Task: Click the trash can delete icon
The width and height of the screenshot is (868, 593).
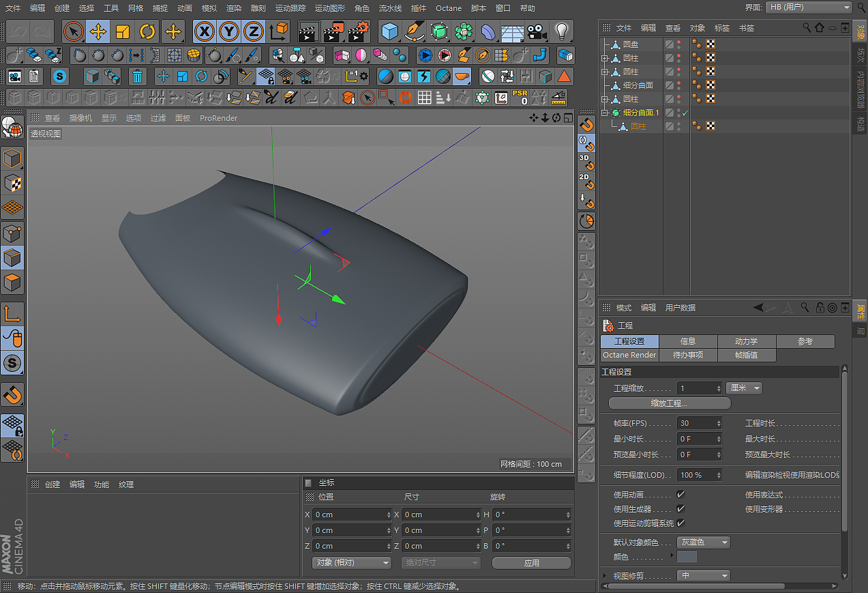Action: [138, 76]
